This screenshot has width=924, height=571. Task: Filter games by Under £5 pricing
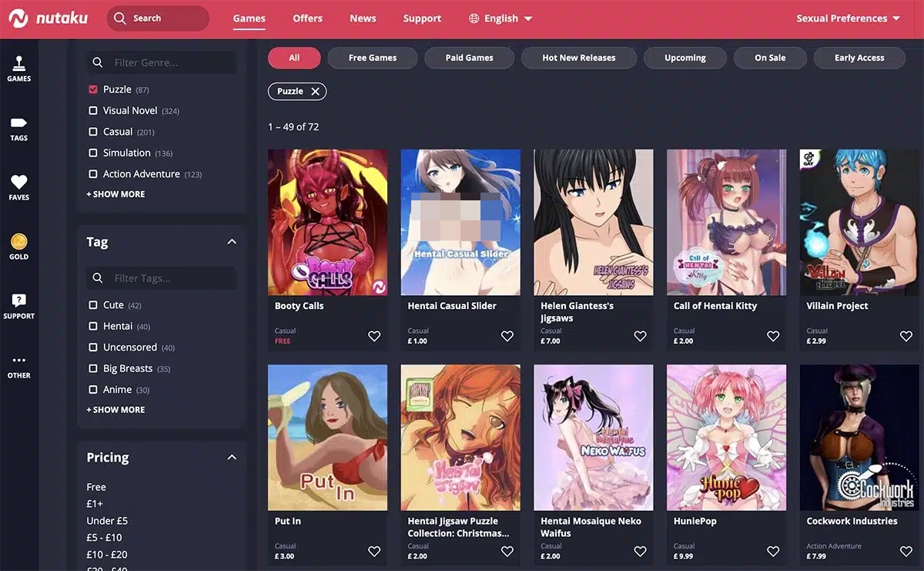coord(107,520)
